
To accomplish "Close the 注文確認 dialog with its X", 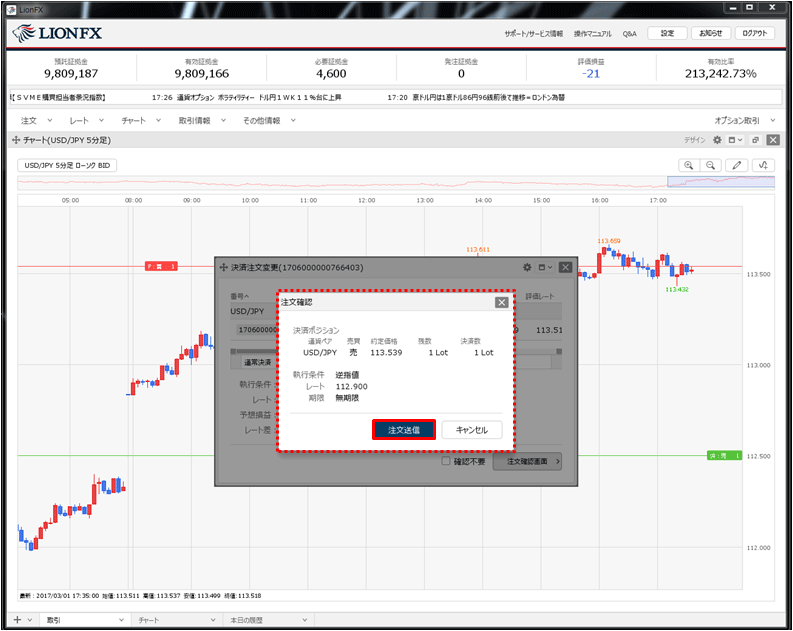I will pos(501,302).
